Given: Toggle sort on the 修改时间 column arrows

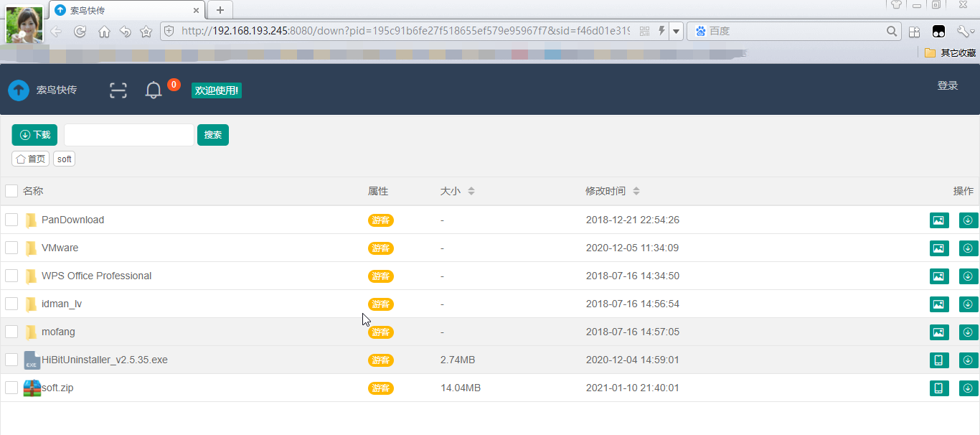Looking at the screenshot, I should (636, 191).
